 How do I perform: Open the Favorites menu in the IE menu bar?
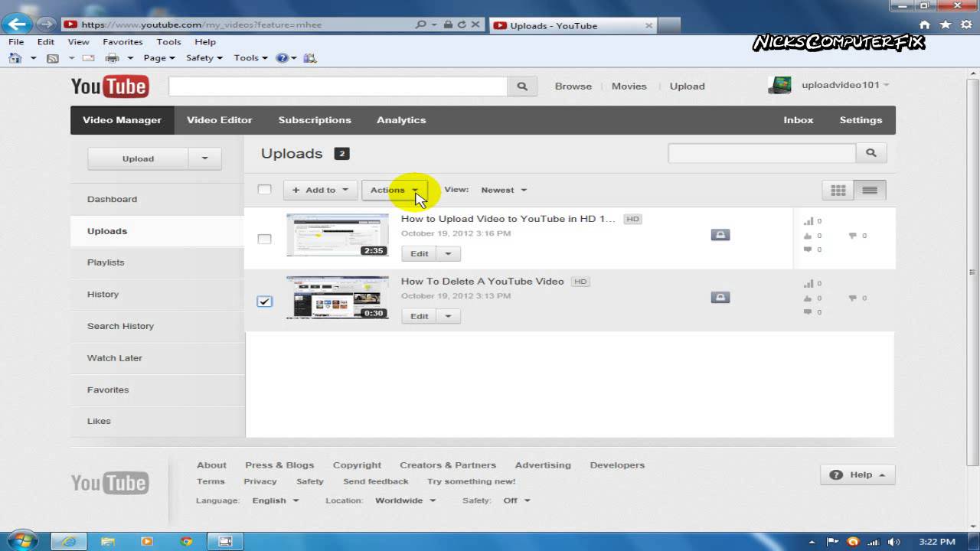[x=122, y=42]
